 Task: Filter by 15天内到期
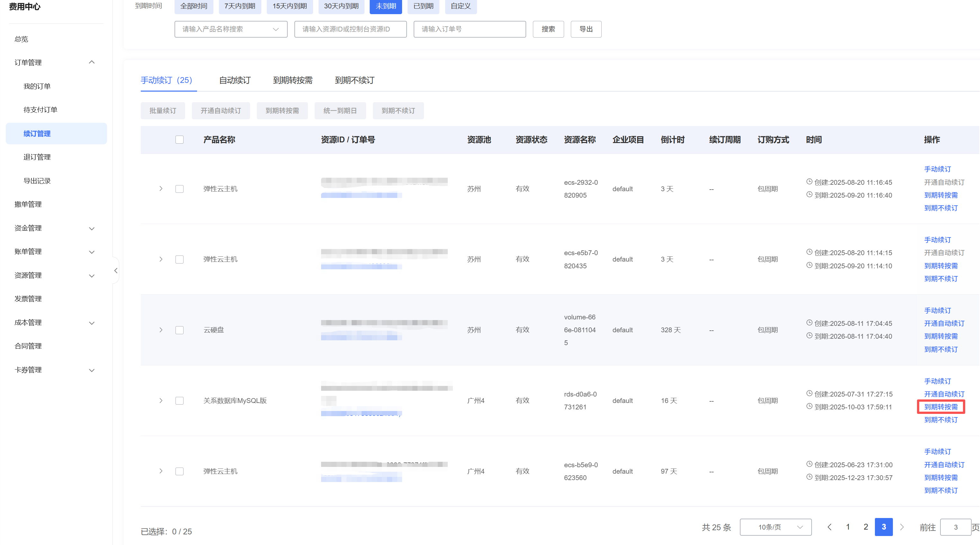pos(290,6)
